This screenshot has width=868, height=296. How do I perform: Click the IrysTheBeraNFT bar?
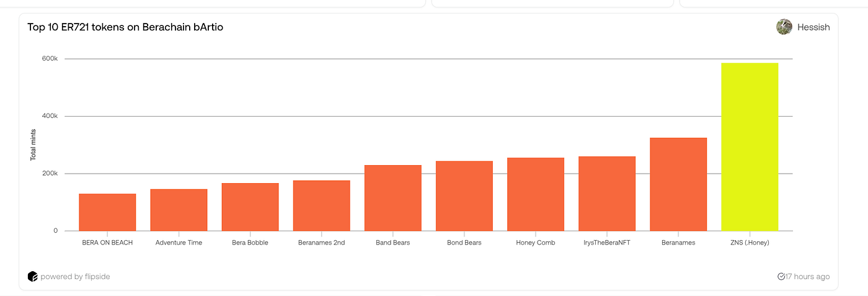tap(607, 194)
